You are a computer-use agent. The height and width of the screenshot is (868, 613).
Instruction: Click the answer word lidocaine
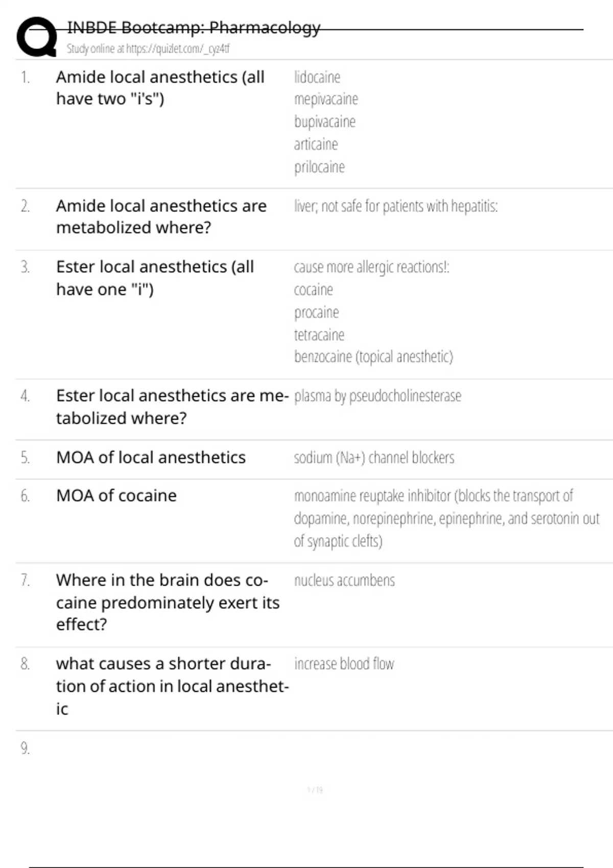(317, 77)
